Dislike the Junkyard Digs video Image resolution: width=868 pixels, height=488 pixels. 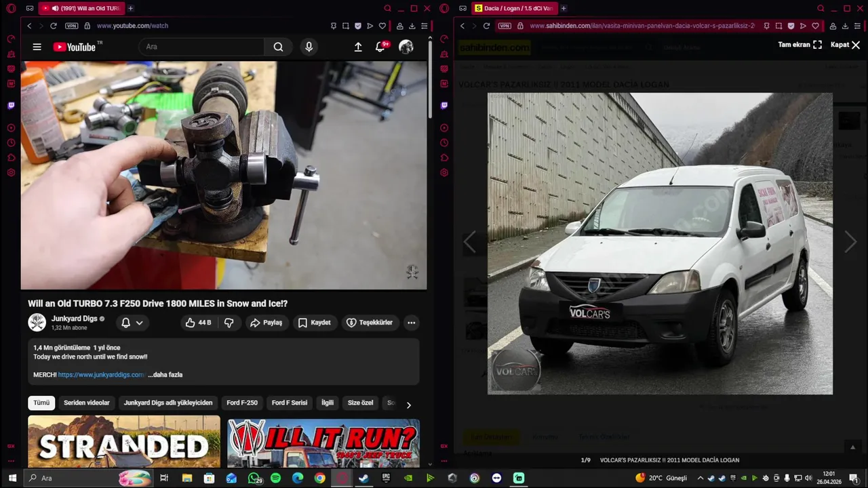point(229,323)
